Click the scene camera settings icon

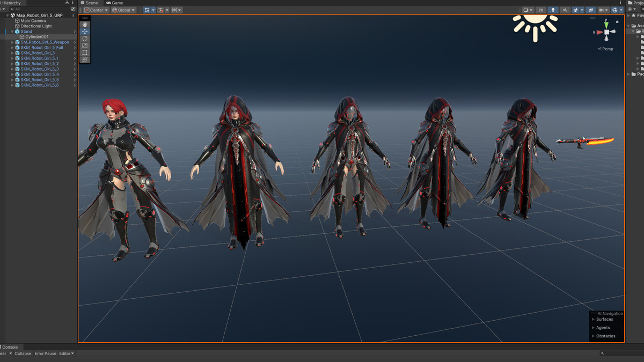point(603,10)
